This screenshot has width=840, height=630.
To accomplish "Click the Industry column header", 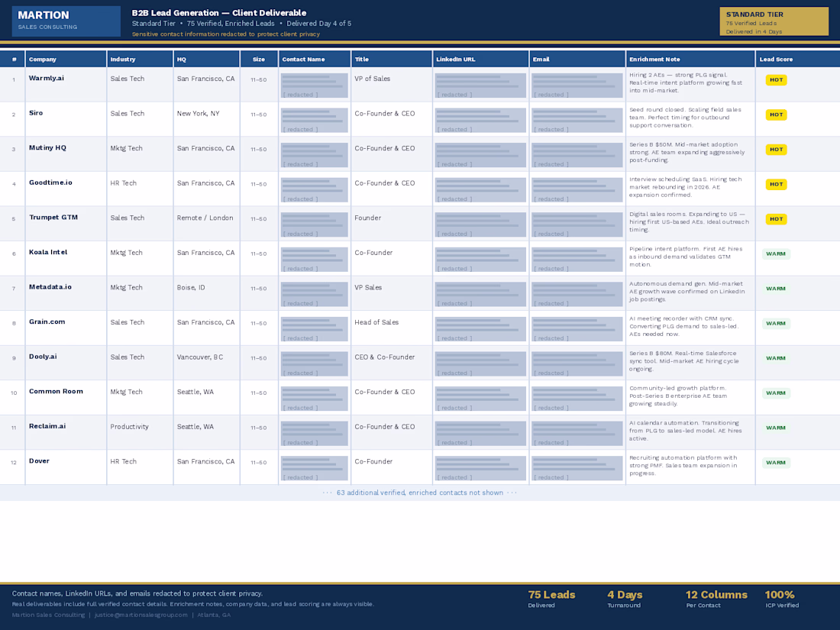I will click(x=140, y=59).
